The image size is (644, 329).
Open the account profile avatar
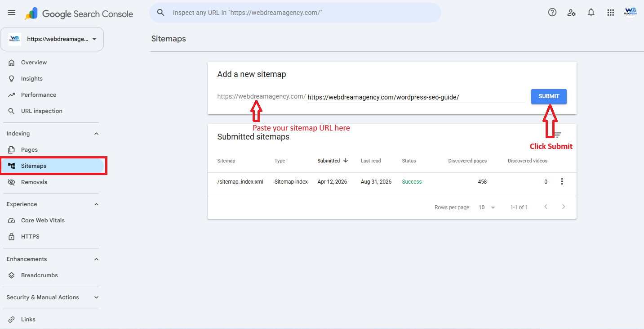pos(630,13)
